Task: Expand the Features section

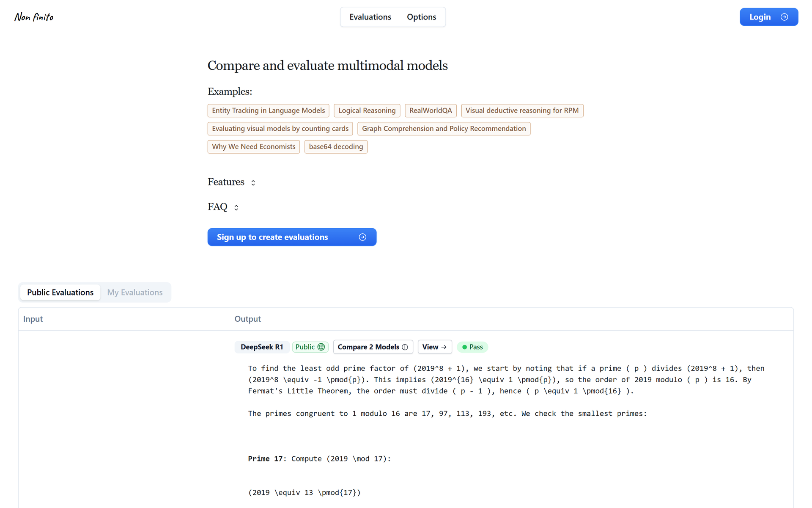Action: coord(232,182)
